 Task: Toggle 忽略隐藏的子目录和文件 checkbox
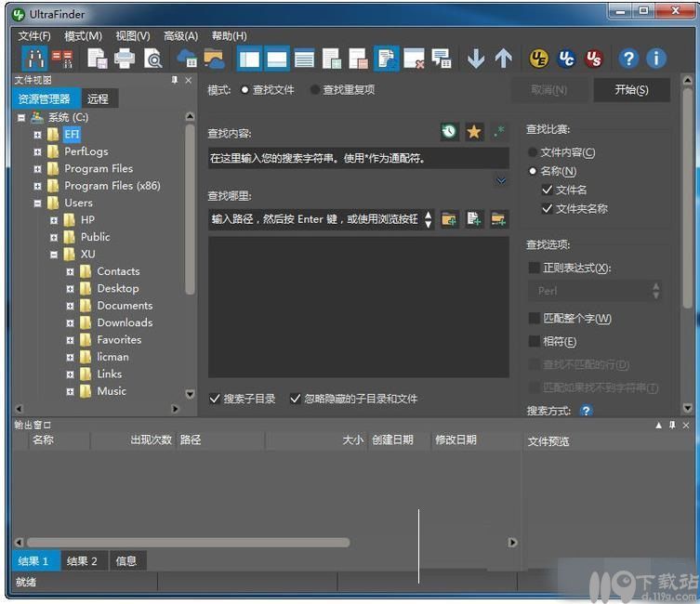(x=295, y=399)
